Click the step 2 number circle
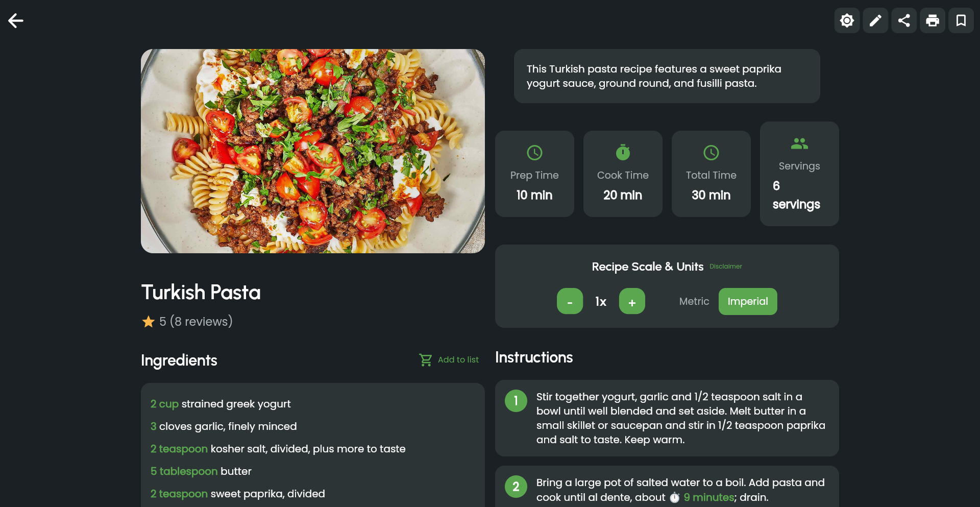This screenshot has width=980, height=507. point(516,487)
